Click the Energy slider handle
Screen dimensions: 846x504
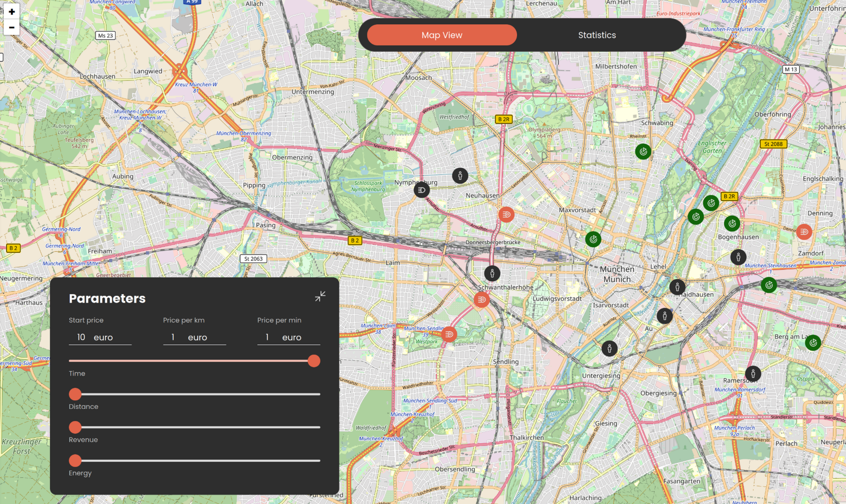75,460
